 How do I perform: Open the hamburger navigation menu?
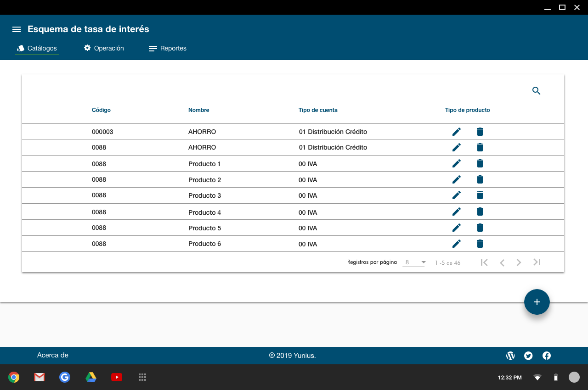[x=17, y=29]
